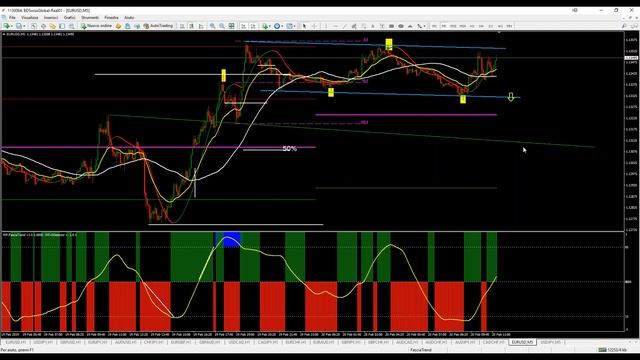640x360 pixels.
Task: Select the Horizontal Line drawing tool
Action: pyautogui.click(x=336, y=26)
